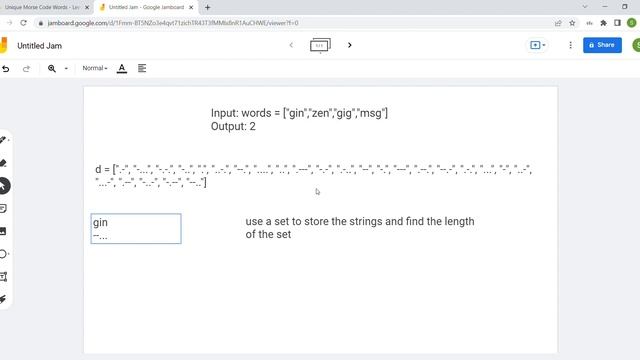
Task: Close the Untitled Jam browser tab
Action: [x=191, y=7]
